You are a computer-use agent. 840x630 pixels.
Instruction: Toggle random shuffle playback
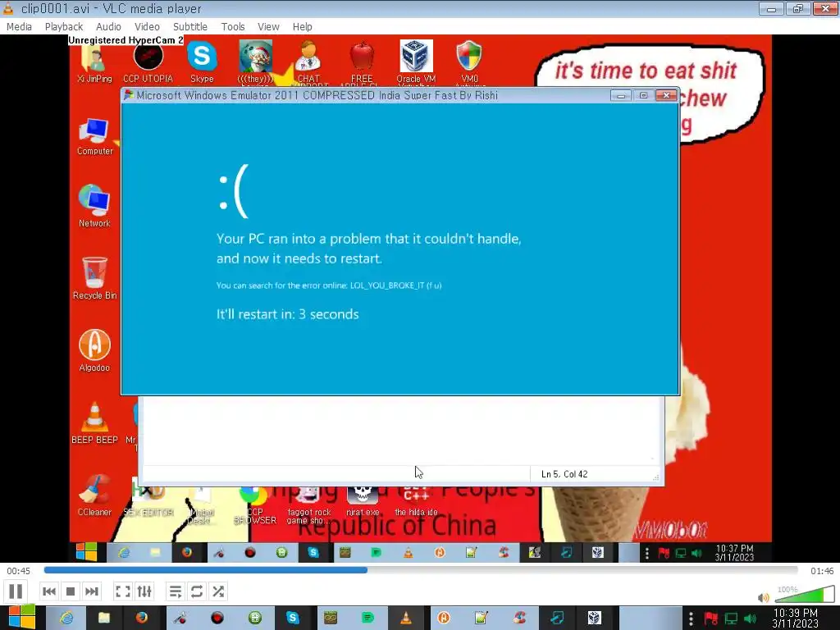click(x=218, y=591)
